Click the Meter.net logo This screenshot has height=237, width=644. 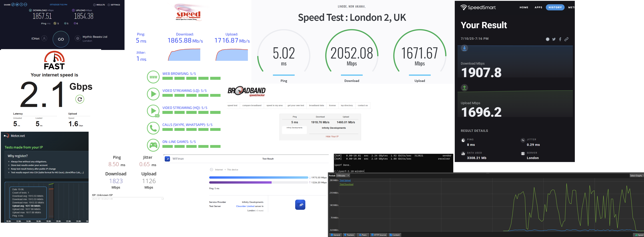[14, 136]
